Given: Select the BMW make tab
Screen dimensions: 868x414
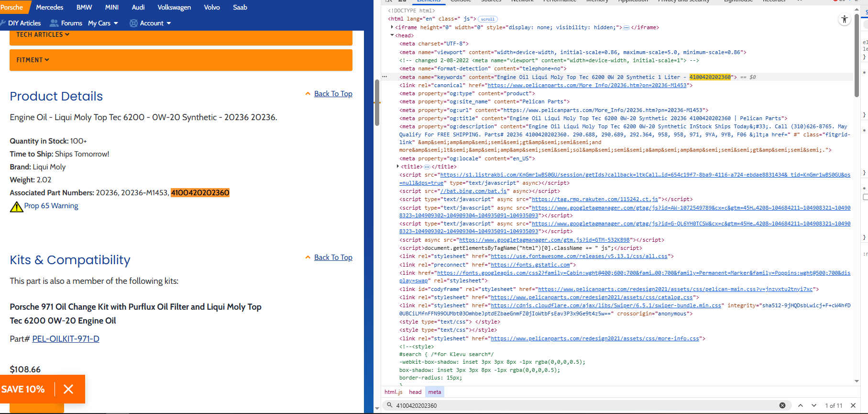Looking at the screenshot, I should click(84, 7).
